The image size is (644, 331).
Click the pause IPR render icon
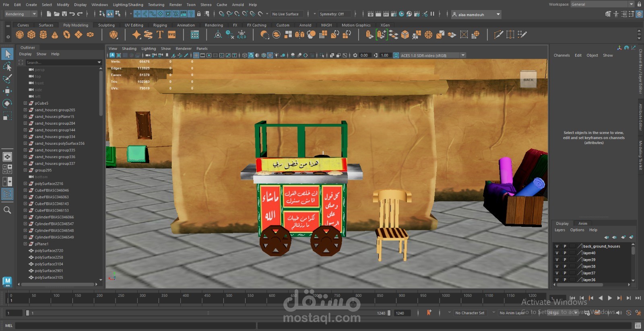tap(432, 14)
